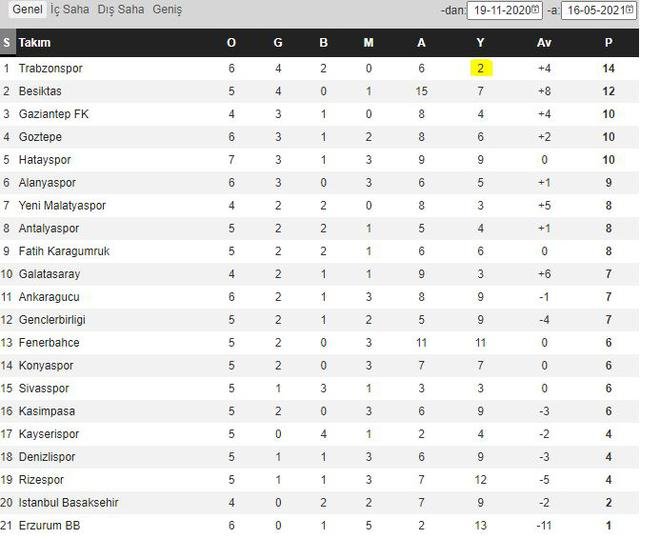Viewport: 670px width, 539px height.
Task: Sort table by the Av column header
Action: coord(544,43)
